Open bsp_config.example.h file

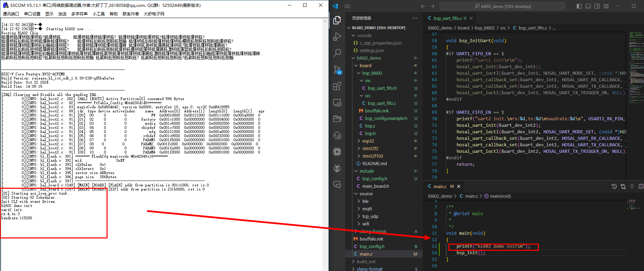click(x=386, y=118)
